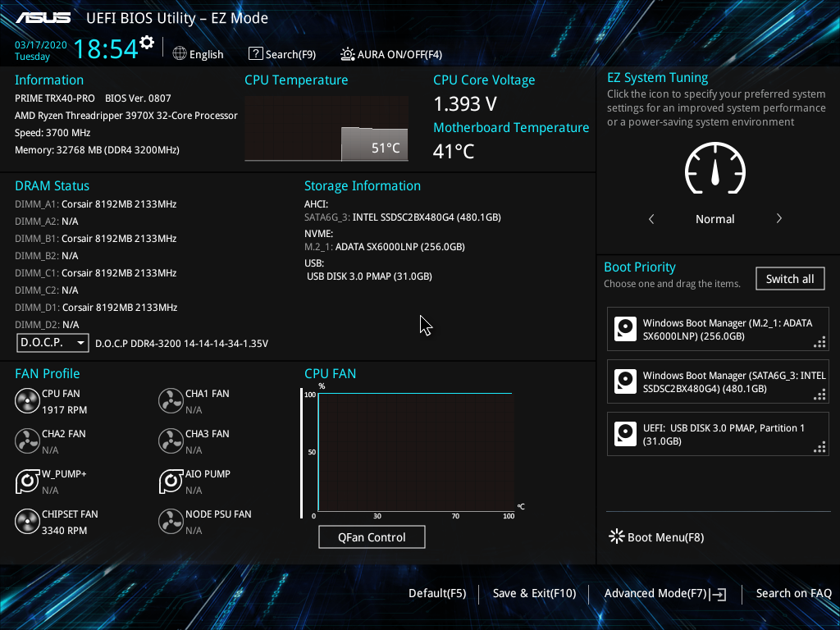The image size is (840, 630).
Task: Click AMD Ryzen Threadripper 3970X processor text
Action: (126, 116)
